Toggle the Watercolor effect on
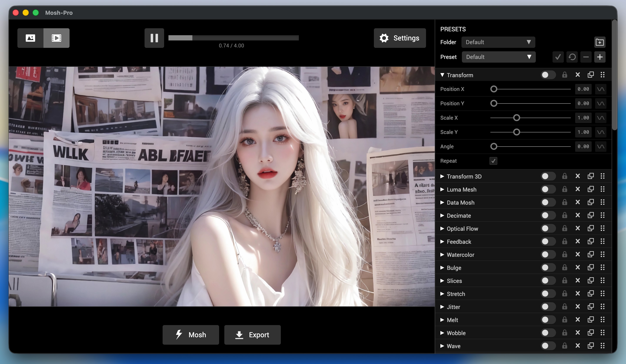 point(548,254)
